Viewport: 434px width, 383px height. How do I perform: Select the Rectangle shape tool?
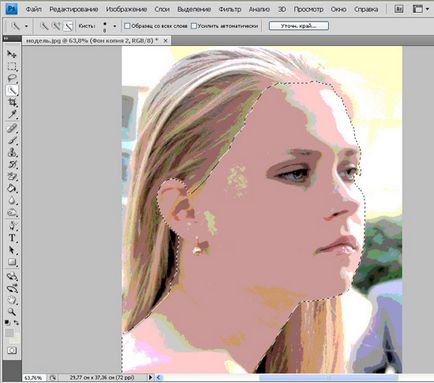tap(12, 262)
